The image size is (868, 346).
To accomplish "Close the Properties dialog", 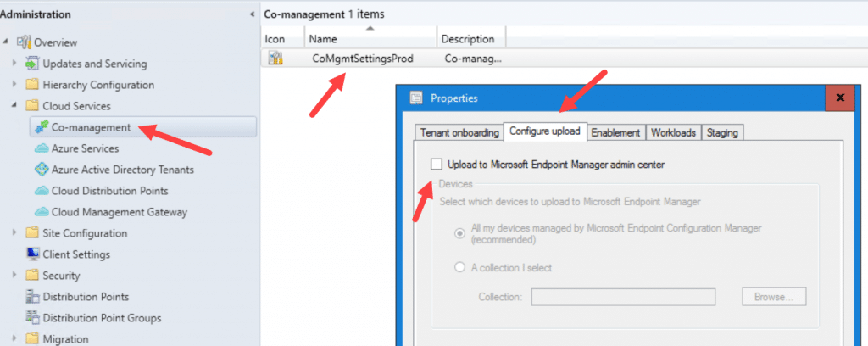I will (x=840, y=98).
